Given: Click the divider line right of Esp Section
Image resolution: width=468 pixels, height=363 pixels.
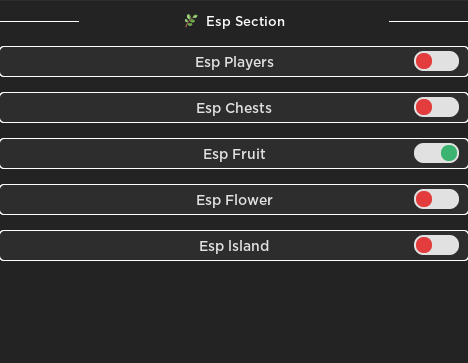Looking at the screenshot, I should [x=428, y=21].
